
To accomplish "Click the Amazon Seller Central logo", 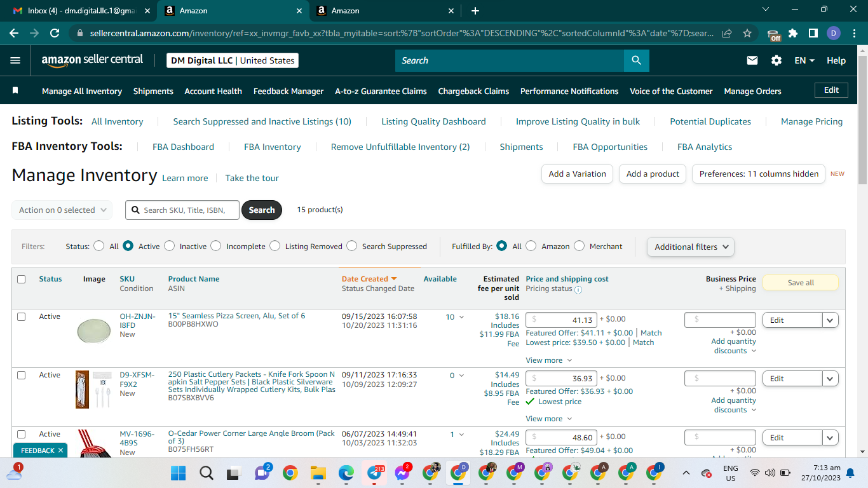I will click(92, 60).
